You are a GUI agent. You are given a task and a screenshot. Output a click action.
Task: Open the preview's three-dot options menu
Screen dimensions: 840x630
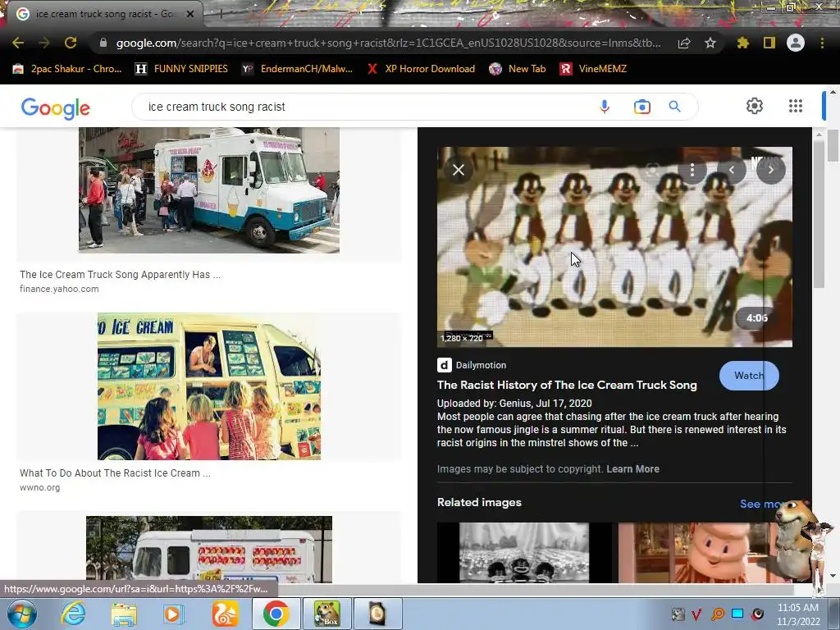692,170
